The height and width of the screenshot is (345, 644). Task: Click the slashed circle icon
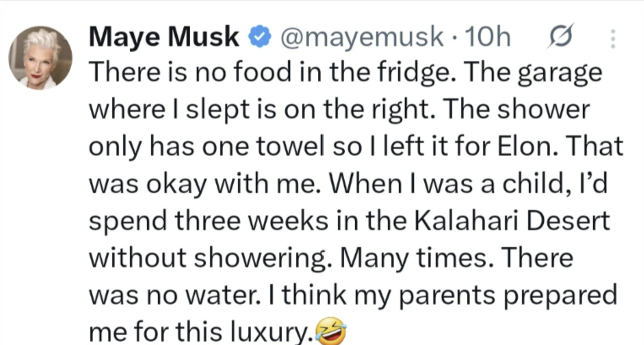coord(560,37)
